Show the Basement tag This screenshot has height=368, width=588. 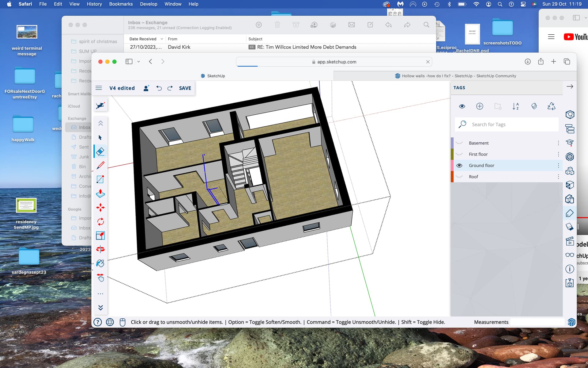459,143
